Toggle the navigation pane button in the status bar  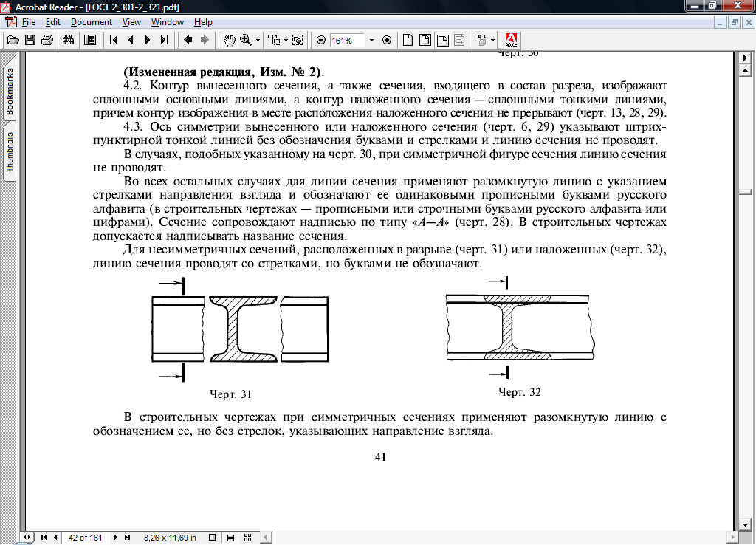pyautogui.click(x=27, y=538)
